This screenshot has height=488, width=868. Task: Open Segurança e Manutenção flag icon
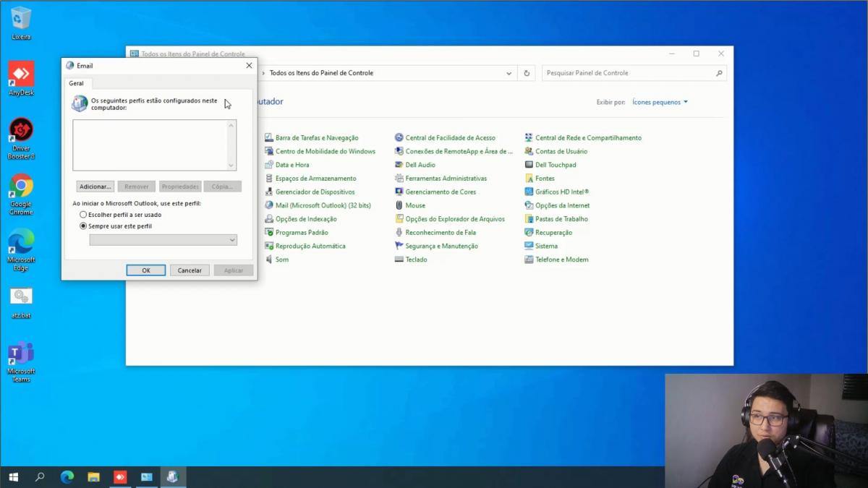click(x=399, y=246)
